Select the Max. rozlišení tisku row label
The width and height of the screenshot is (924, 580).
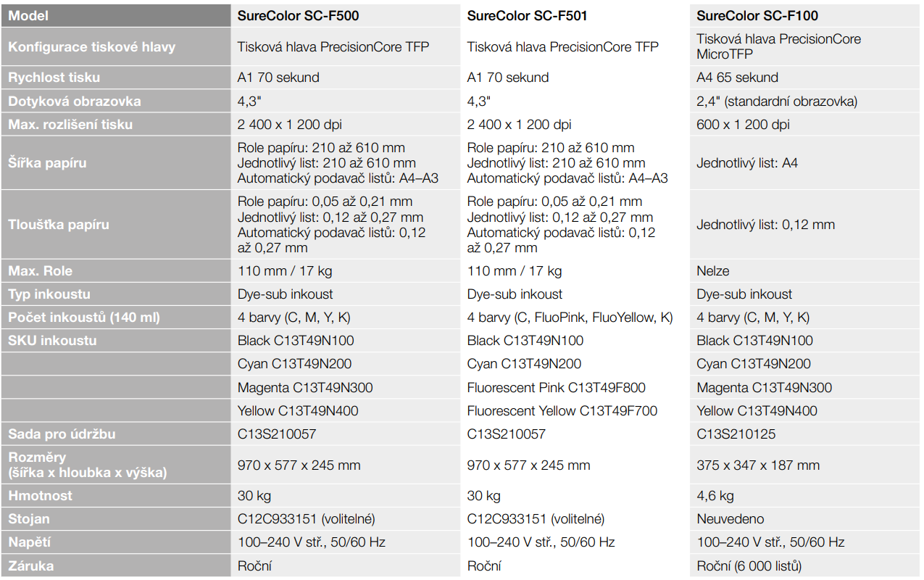pyautogui.click(x=116, y=124)
